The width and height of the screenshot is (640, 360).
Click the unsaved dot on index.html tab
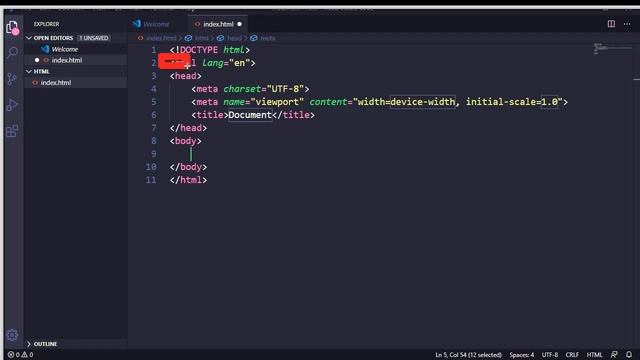(240, 24)
